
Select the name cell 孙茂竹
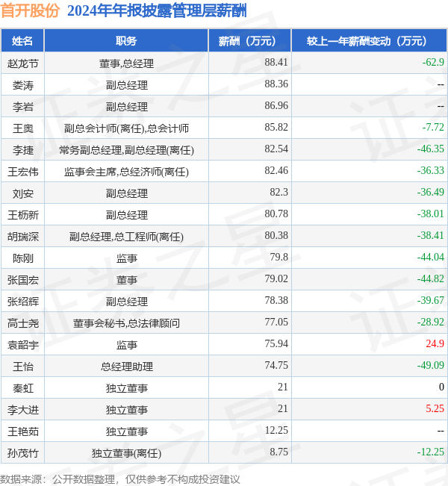click(x=23, y=453)
